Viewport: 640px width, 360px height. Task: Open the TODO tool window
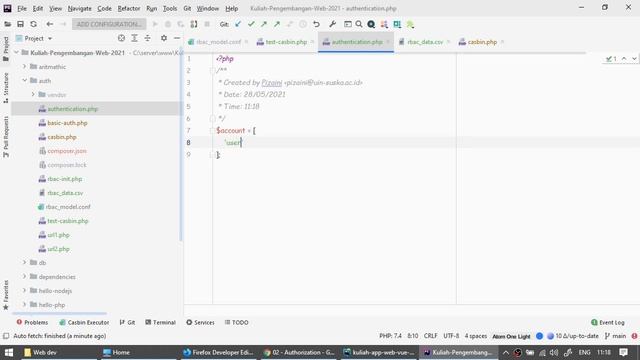pyautogui.click(x=237, y=322)
